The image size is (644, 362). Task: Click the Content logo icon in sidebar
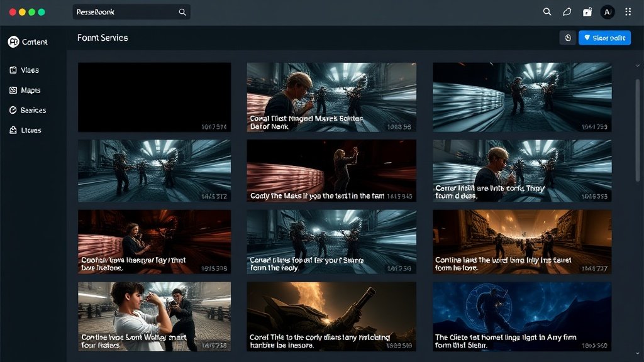(x=13, y=41)
